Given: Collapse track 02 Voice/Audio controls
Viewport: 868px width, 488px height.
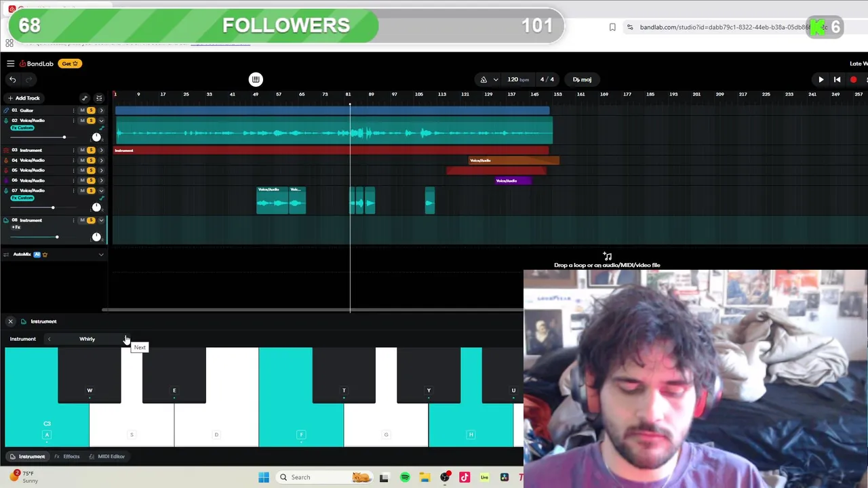Looking at the screenshot, I should pos(101,121).
